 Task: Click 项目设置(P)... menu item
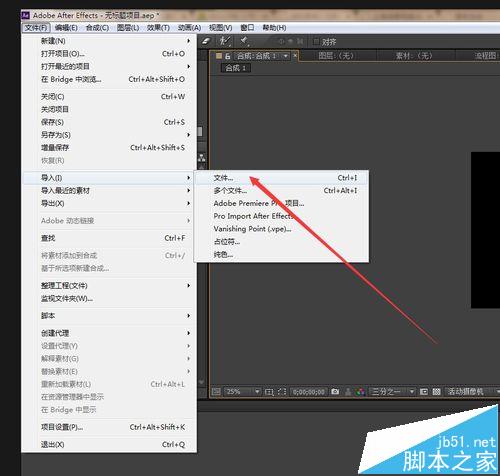coord(109,427)
